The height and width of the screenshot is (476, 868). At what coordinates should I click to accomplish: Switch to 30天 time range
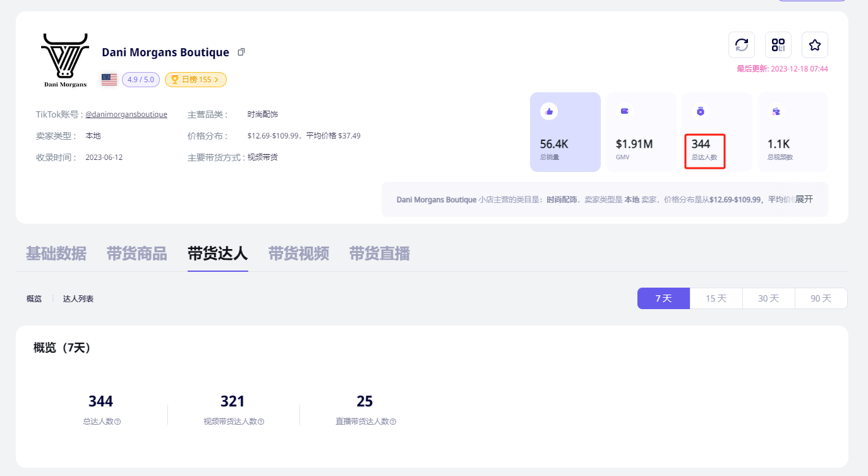[x=768, y=298]
